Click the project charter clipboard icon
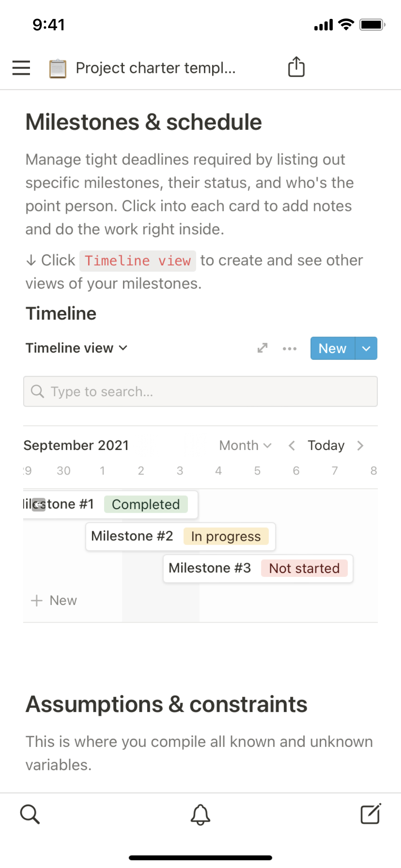The width and height of the screenshot is (401, 868). [58, 68]
